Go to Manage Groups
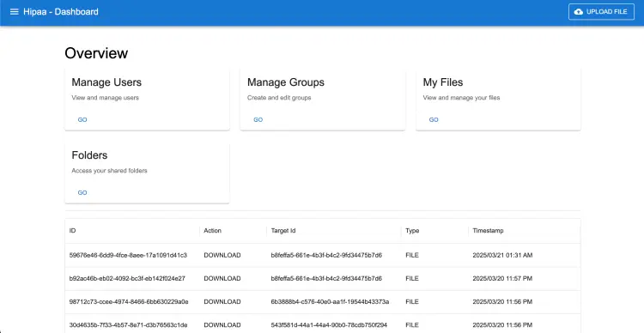This screenshot has width=644, height=333. 258,120
